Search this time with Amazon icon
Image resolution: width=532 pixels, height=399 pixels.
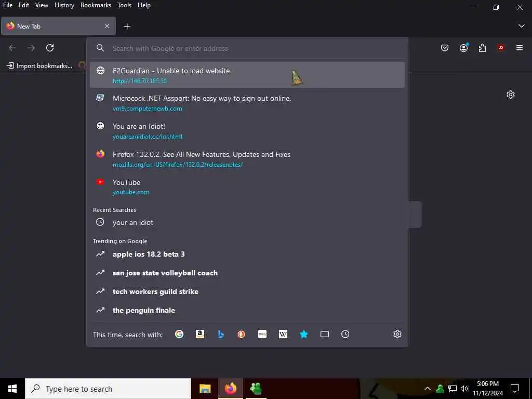[x=200, y=334]
